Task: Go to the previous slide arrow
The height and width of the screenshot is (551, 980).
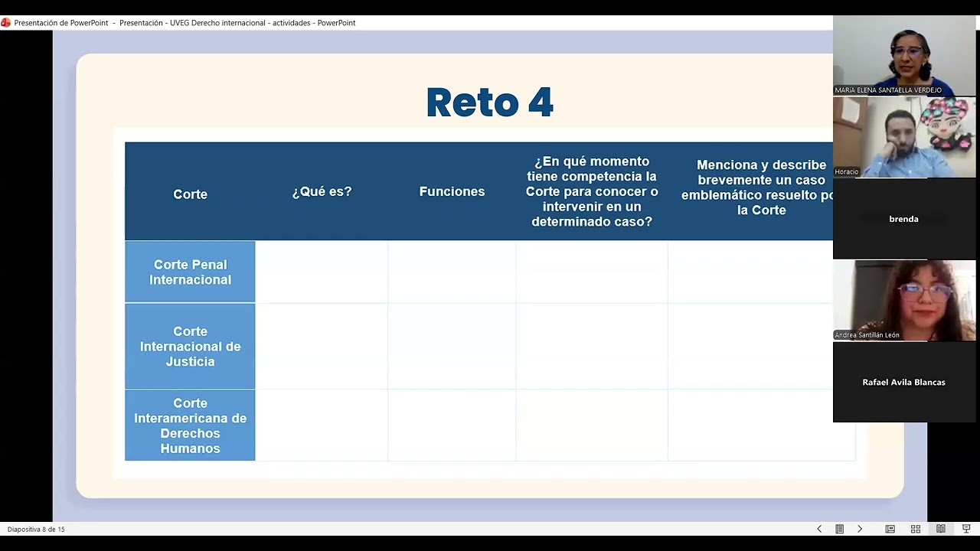Action: (819, 529)
